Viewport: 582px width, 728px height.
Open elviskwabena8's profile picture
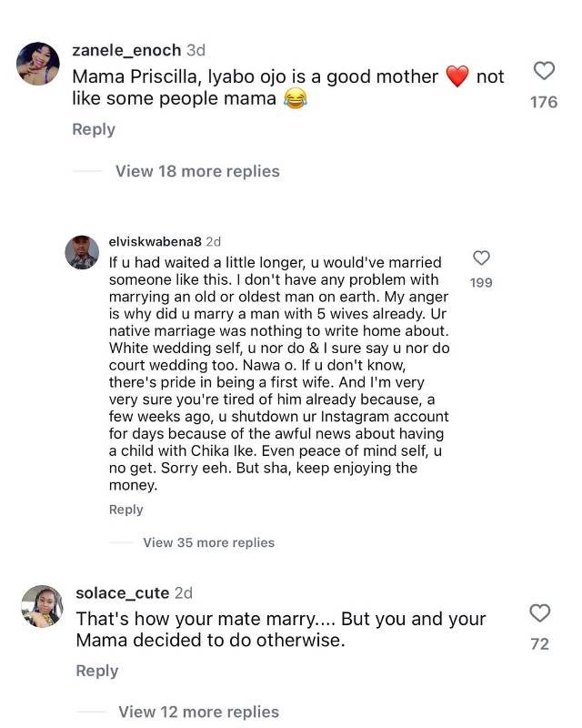coord(82,251)
